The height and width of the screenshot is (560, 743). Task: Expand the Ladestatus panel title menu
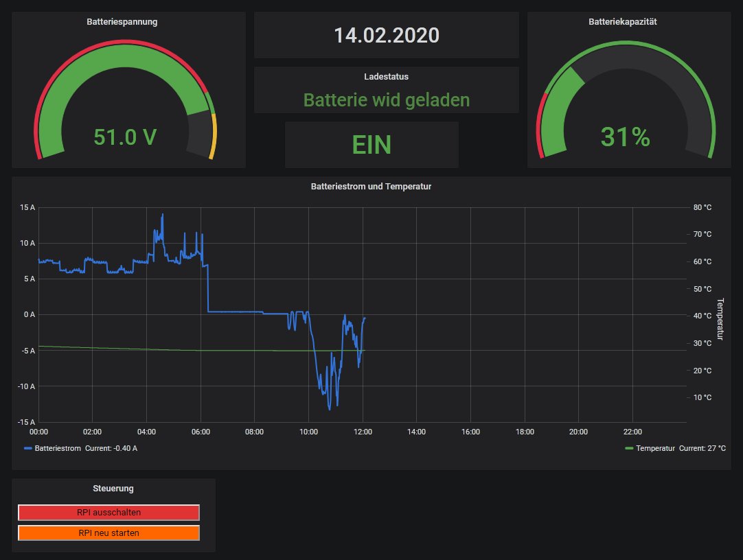pyautogui.click(x=386, y=77)
